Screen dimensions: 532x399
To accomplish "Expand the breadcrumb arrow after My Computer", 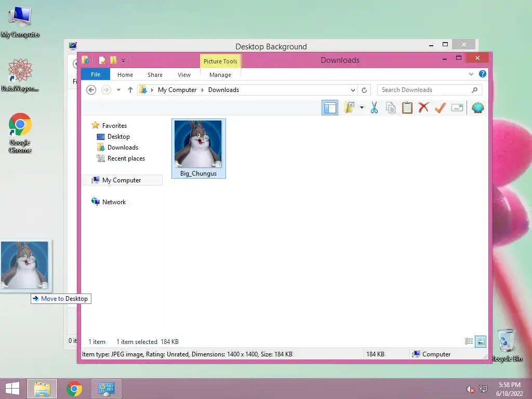I will [x=203, y=90].
